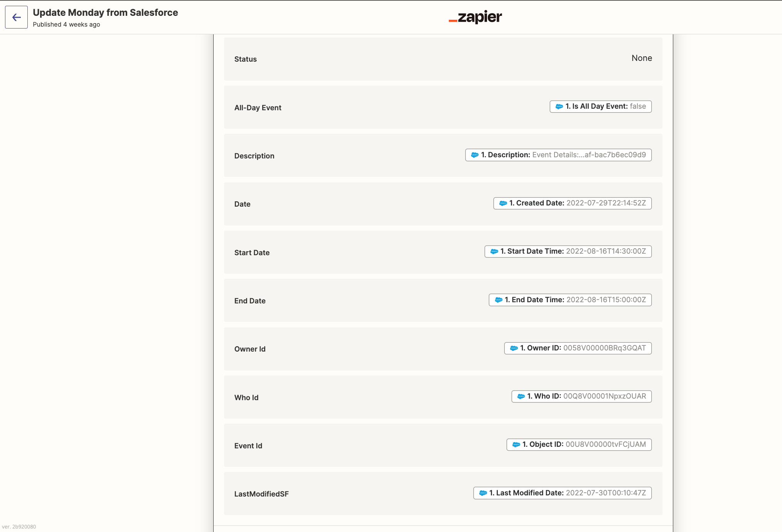Screen dimensions: 782x532
Task: Click Salesforce icon in Start Date Time pill
Action: (494, 252)
